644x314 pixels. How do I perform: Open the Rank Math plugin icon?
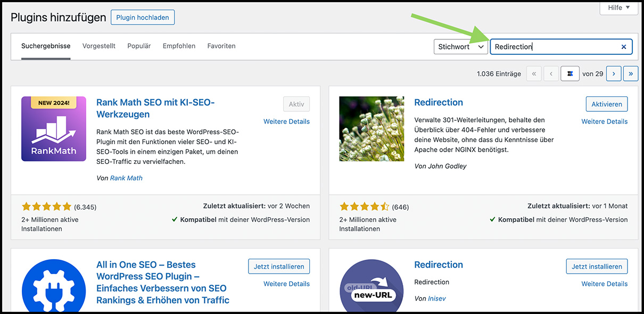coord(54,129)
